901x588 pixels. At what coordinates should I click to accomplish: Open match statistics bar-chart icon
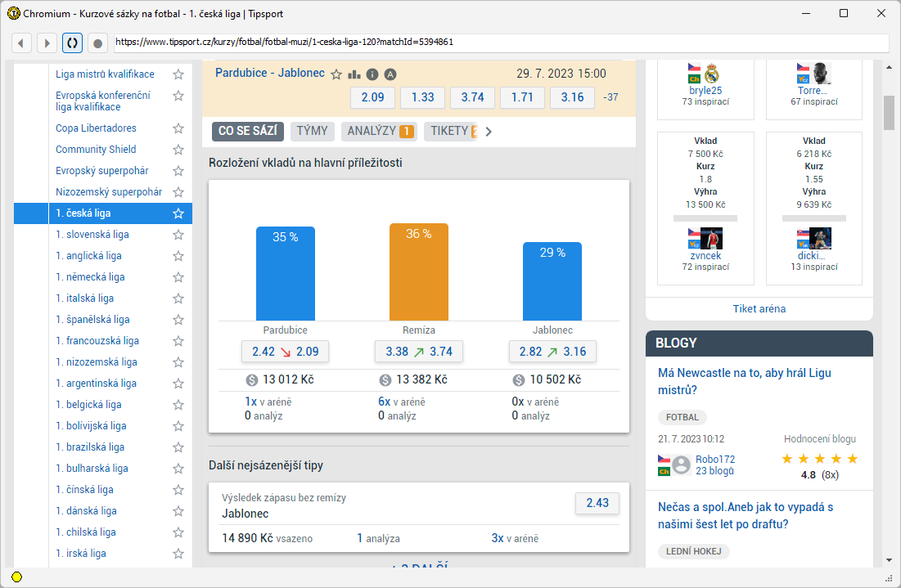pyautogui.click(x=354, y=74)
